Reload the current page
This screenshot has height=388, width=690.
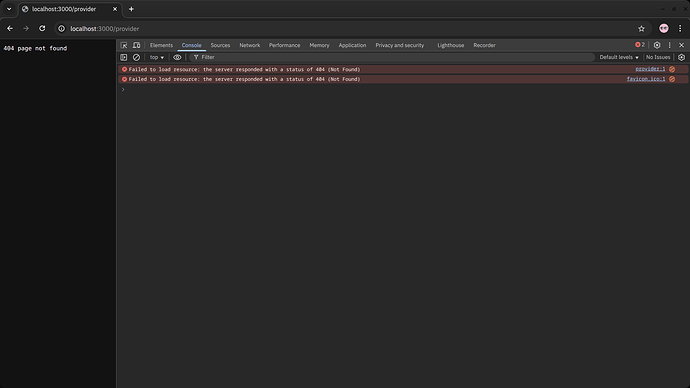(42, 29)
